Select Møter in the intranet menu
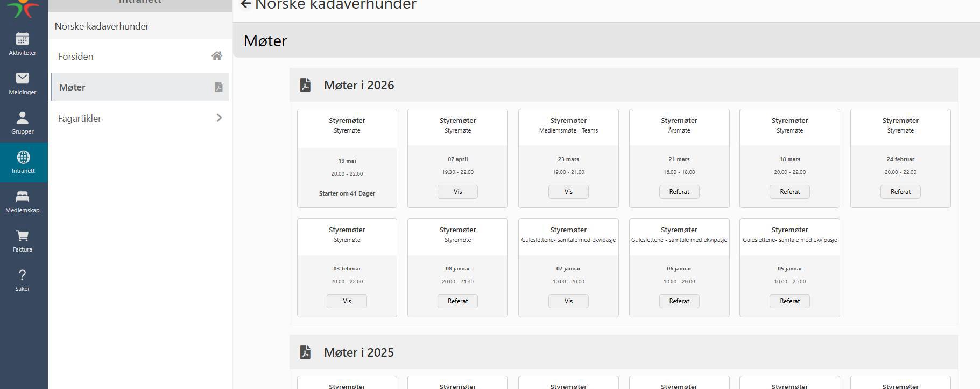This screenshot has width=980, height=389. [72, 87]
